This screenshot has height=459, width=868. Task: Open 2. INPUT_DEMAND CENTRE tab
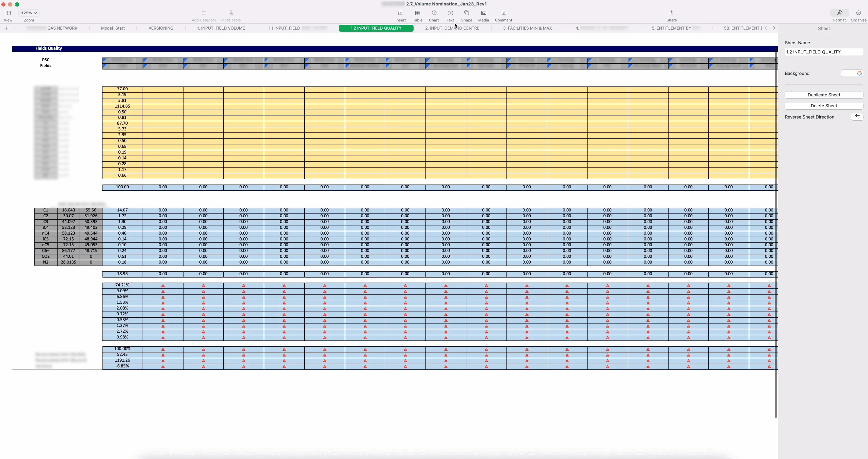[x=452, y=28]
